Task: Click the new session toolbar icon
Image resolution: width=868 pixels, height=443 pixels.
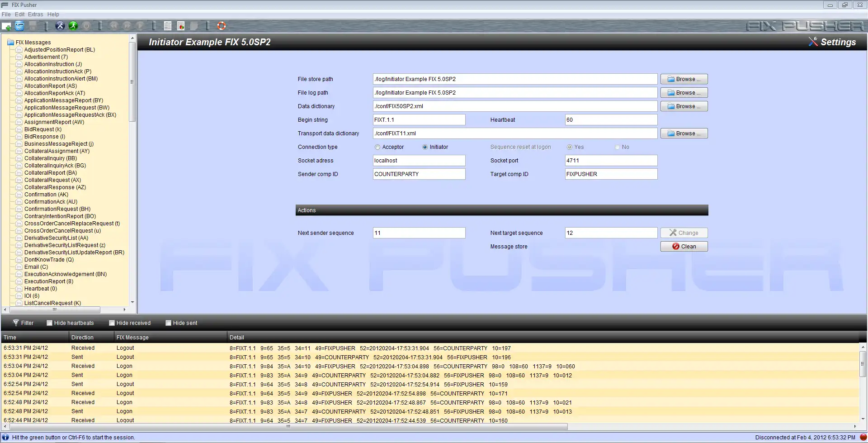Action: pos(6,26)
